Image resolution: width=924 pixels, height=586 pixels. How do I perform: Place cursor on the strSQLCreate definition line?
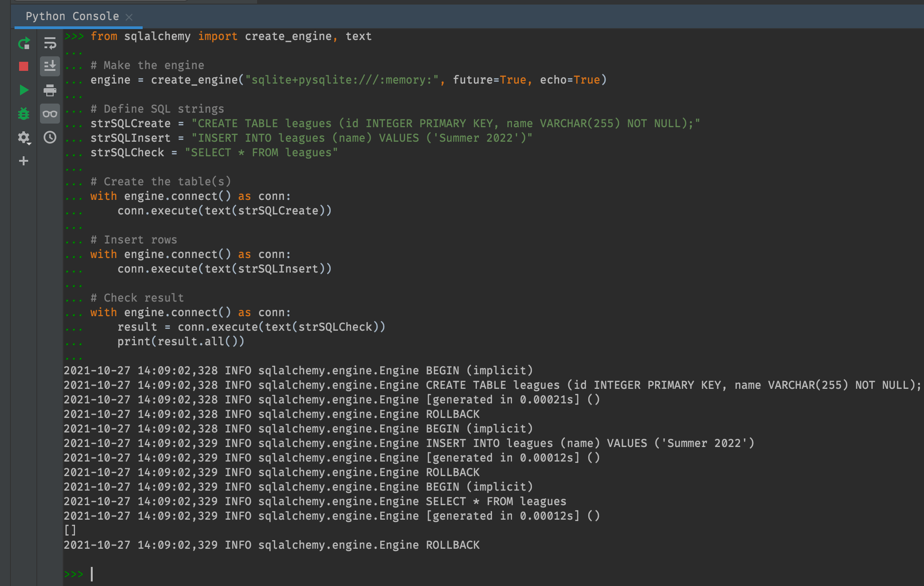pyautogui.click(x=318, y=123)
